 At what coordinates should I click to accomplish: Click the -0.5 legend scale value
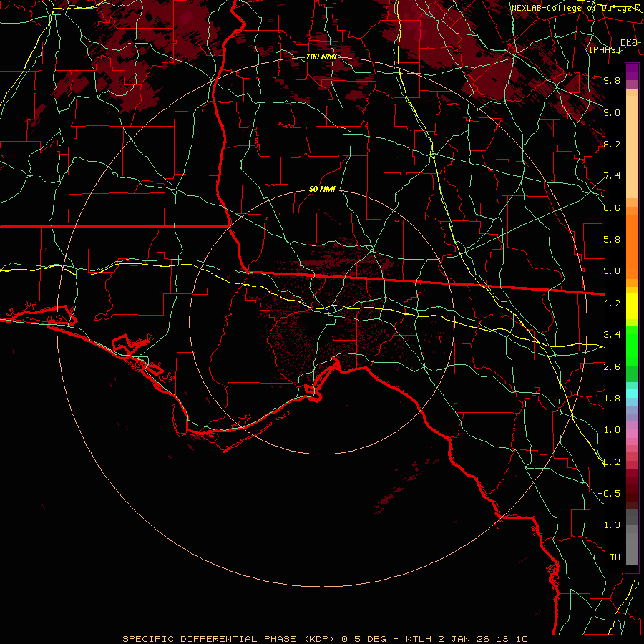coord(609,494)
